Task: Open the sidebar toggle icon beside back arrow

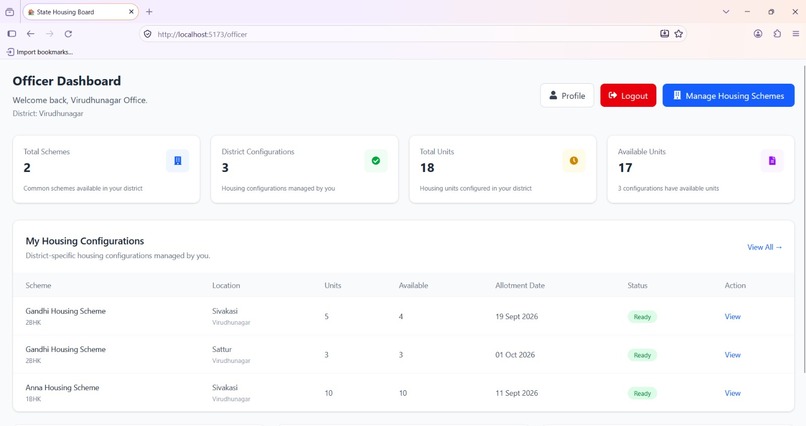Action: pyautogui.click(x=12, y=34)
